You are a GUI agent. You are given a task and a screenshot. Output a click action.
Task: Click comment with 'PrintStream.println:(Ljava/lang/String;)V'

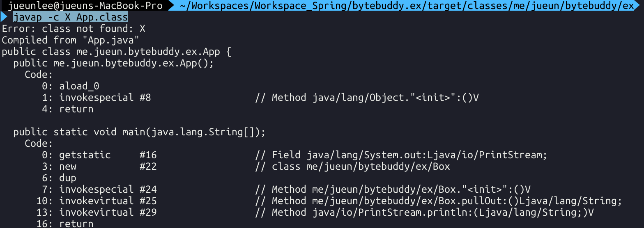pos(425,212)
